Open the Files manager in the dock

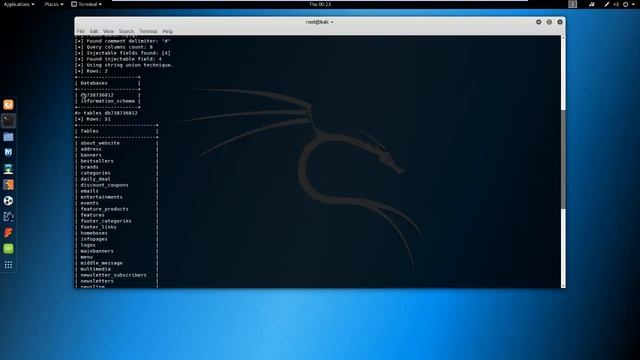click(8, 137)
